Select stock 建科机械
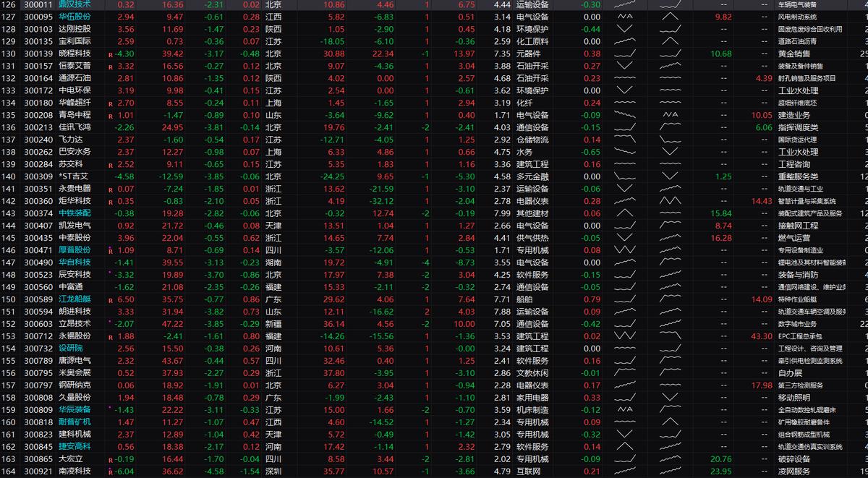 pyautogui.click(x=75, y=435)
